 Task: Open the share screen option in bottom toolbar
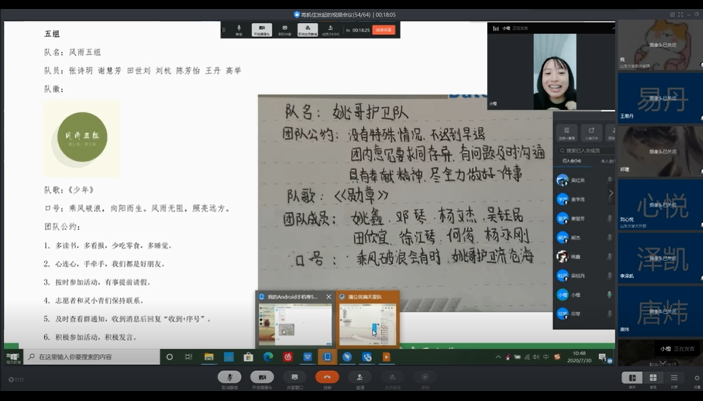point(295,378)
